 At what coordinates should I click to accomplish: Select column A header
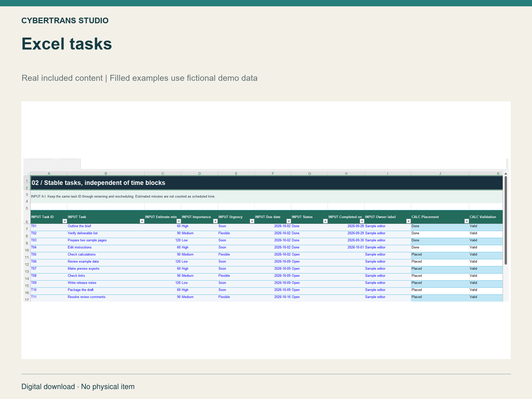click(49, 174)
